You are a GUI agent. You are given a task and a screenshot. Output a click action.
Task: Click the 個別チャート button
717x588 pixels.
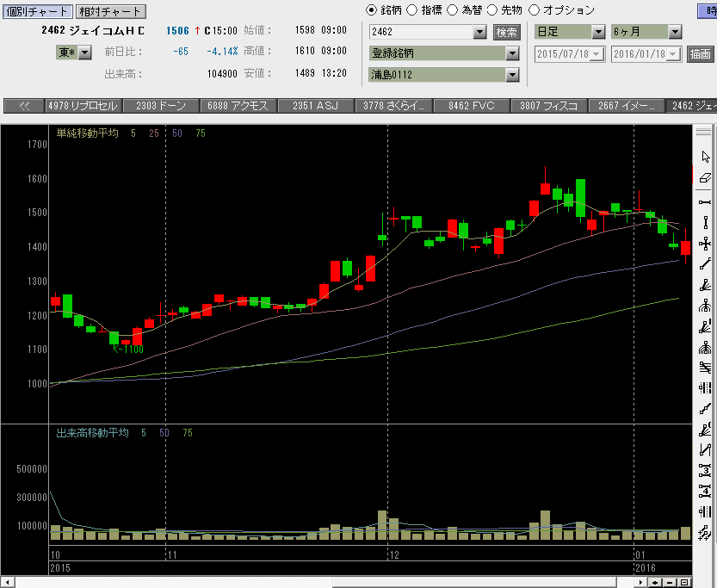tap(37, 11)
